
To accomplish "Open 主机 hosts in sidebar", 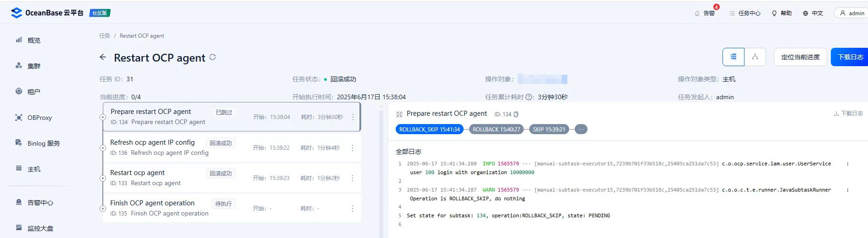I will [28, 169].
